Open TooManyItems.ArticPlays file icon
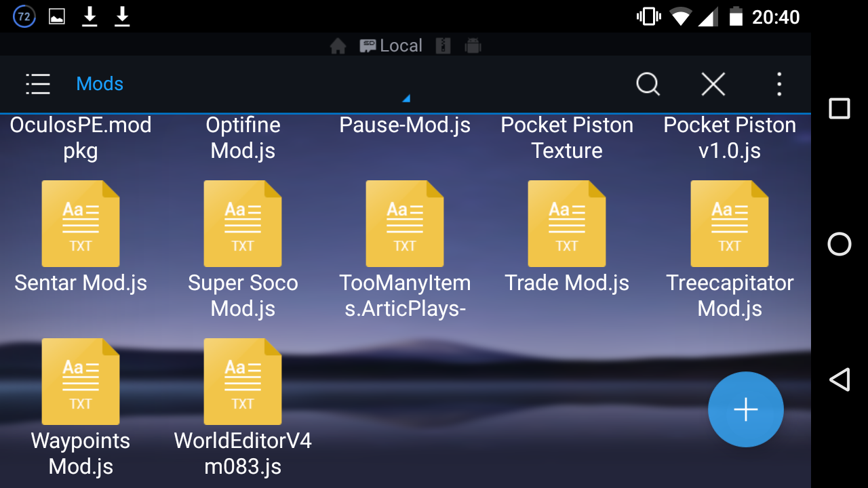 [x=405, y=223]
